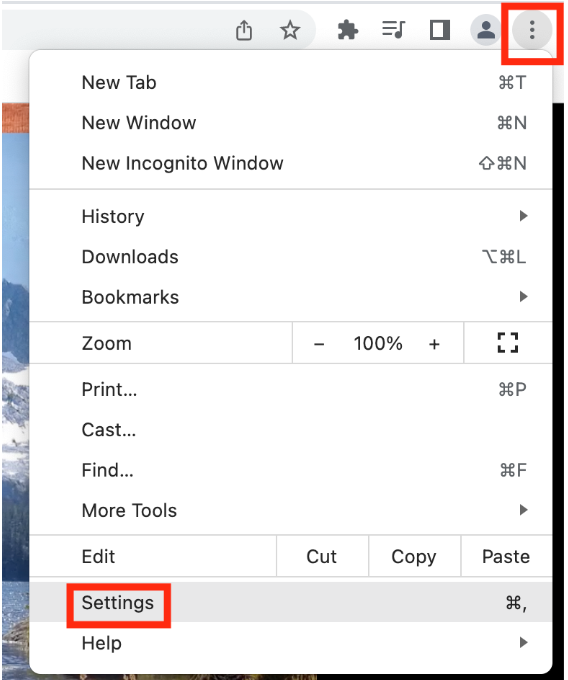Open the media controls playlist icon

[393, 29]
